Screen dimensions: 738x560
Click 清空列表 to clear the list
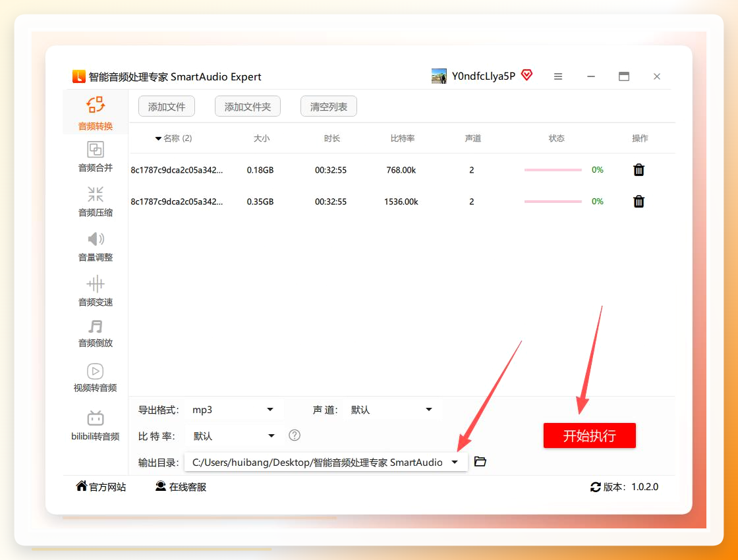coord(329,106)
